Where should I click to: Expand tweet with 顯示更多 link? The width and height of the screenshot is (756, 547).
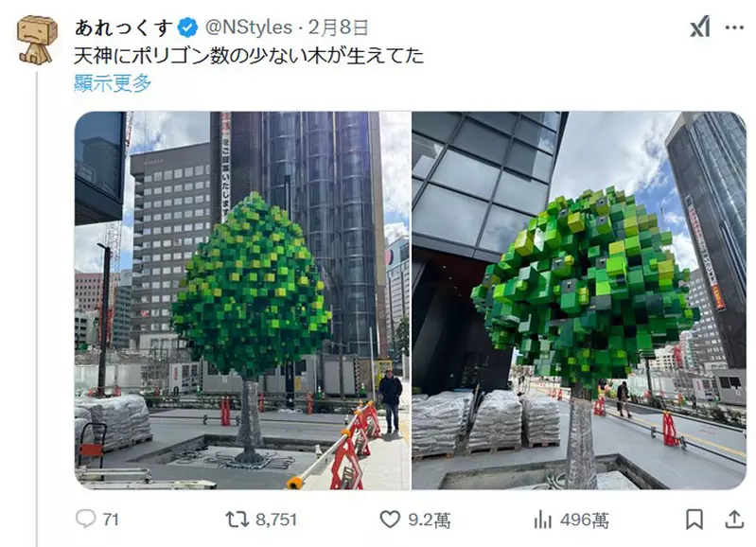(113, 83)
